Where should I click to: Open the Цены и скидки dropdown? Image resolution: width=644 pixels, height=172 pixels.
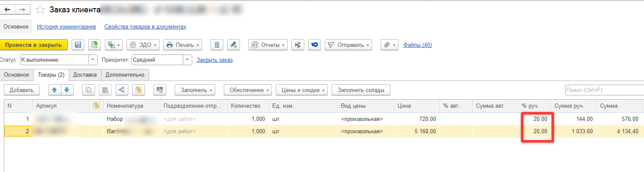point(302,90)
